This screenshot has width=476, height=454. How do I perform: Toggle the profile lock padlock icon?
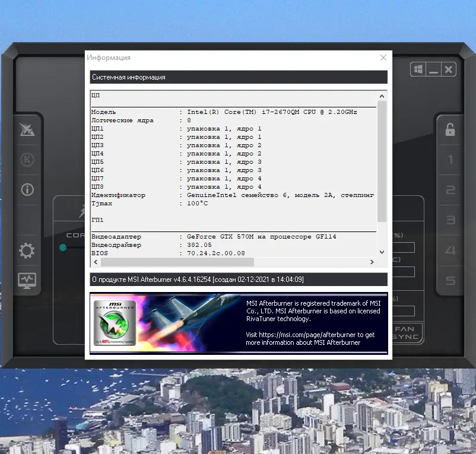tap(450, 129)
